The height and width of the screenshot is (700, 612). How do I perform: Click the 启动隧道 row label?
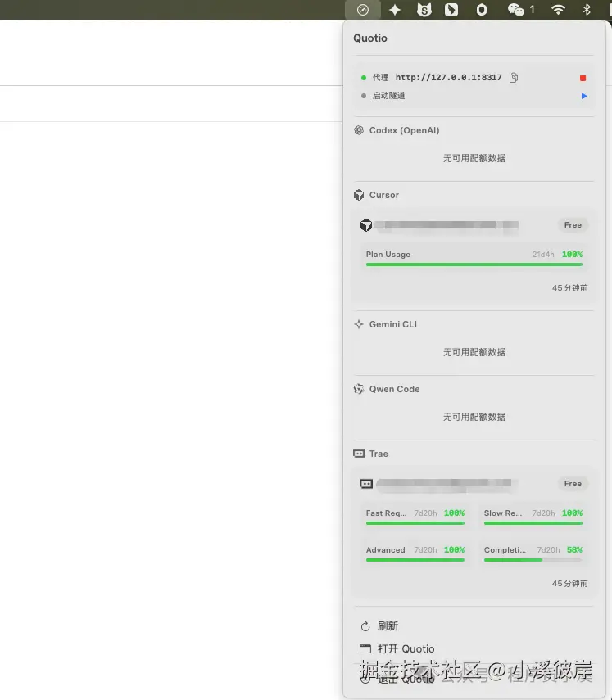click(x=388, y=96)
